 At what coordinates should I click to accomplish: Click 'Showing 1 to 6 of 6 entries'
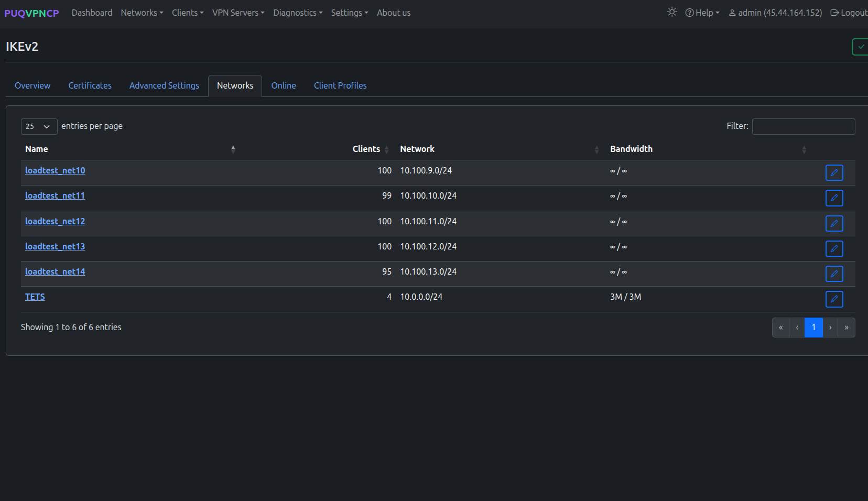click(x=71, y=327)
